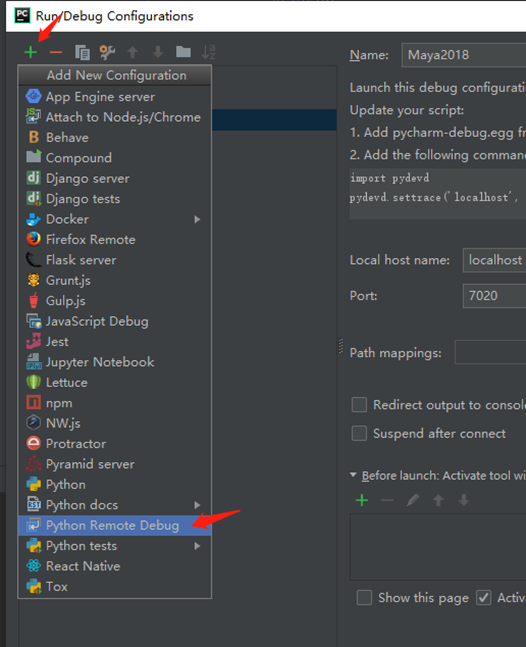
Task: Expand the Docker submenu arrow
Action: tap(197, 219)
